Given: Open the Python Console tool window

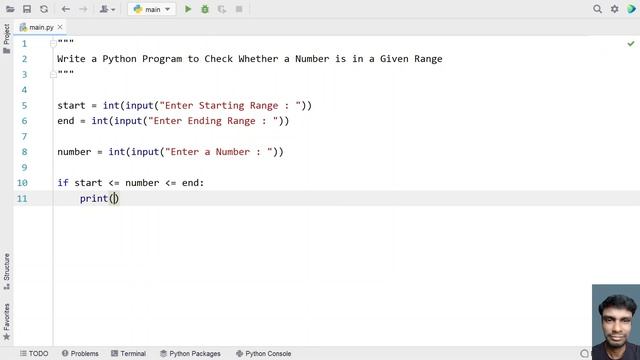Looking at the screenshot, I should [263, 353].
